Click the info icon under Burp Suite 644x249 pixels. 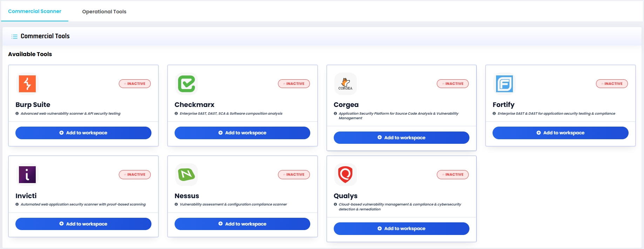click(17, 114)
